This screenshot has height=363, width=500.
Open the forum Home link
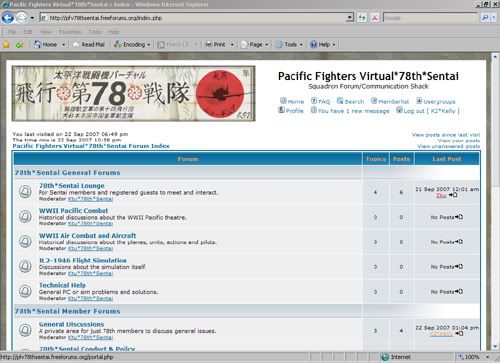[x=292, y=101]
